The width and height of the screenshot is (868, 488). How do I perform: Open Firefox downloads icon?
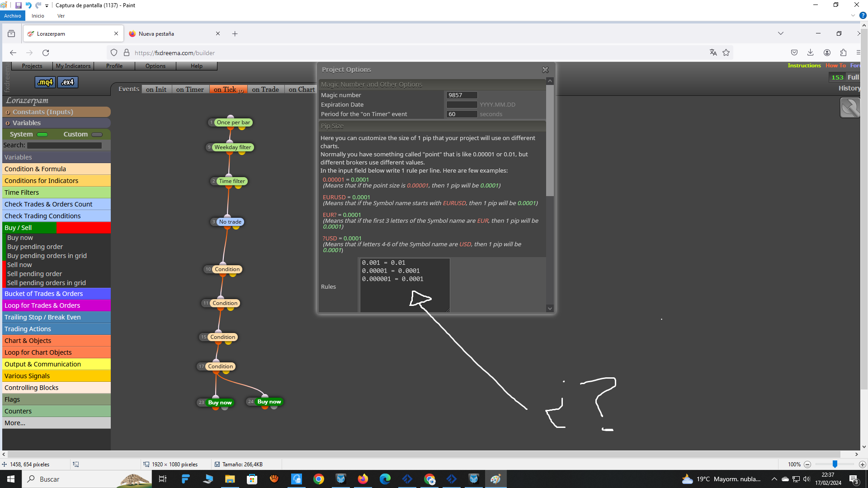(x=810, y=52)
